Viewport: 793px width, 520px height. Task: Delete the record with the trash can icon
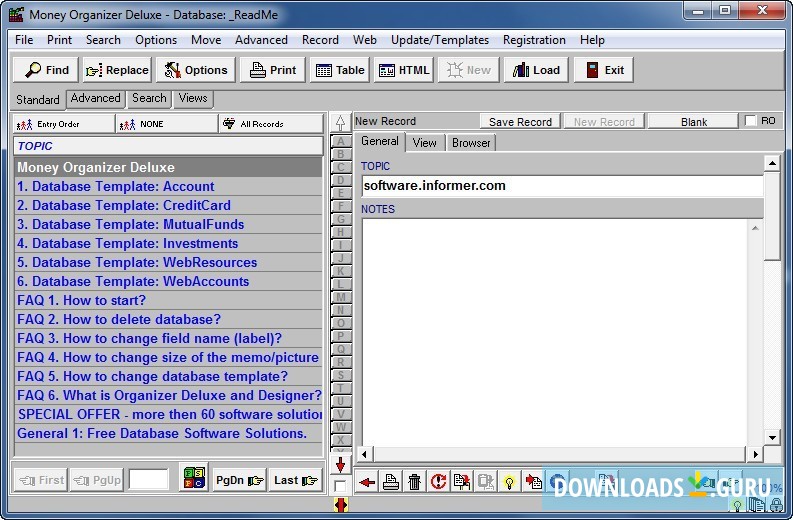tap(414, 482)
